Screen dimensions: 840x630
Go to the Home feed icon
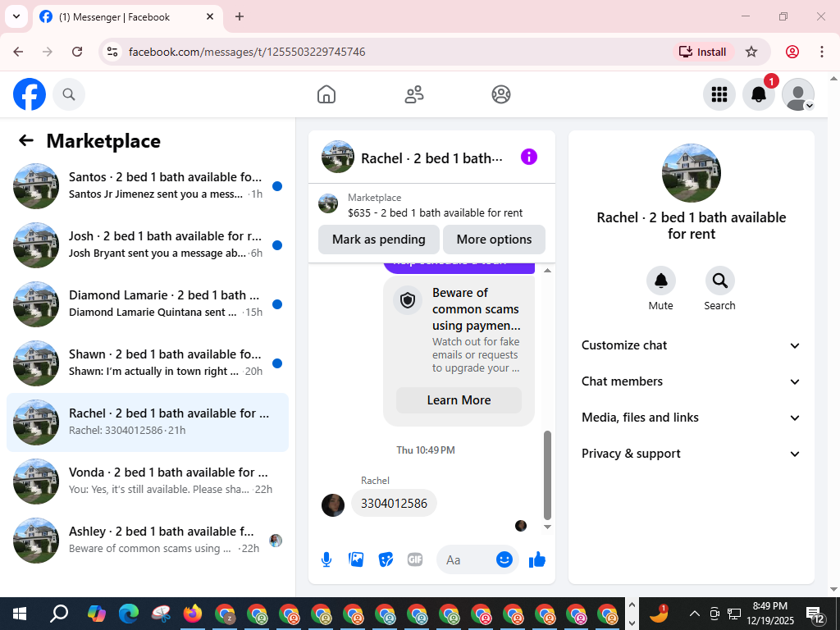pyautogui.click(x=326, y=94)
